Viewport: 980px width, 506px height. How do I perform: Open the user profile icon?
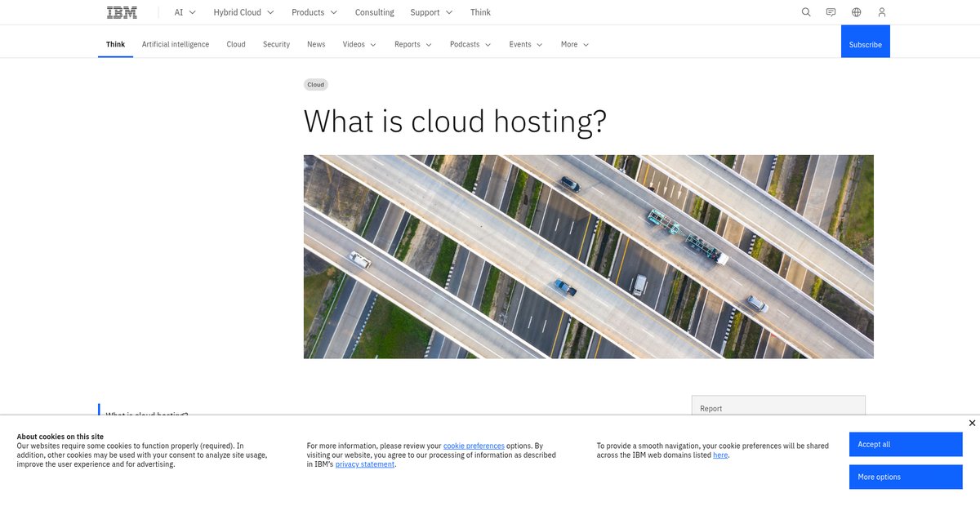click(881, 12)
